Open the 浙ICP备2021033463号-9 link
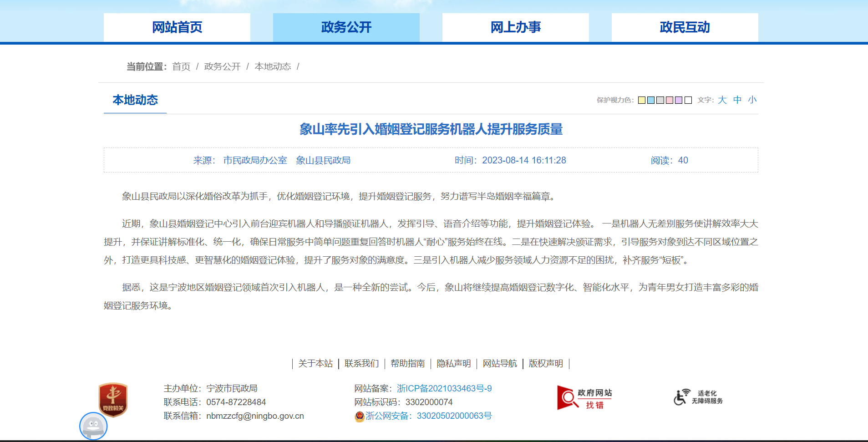Viewport: 868px width, 442px height. click(444, 388)
